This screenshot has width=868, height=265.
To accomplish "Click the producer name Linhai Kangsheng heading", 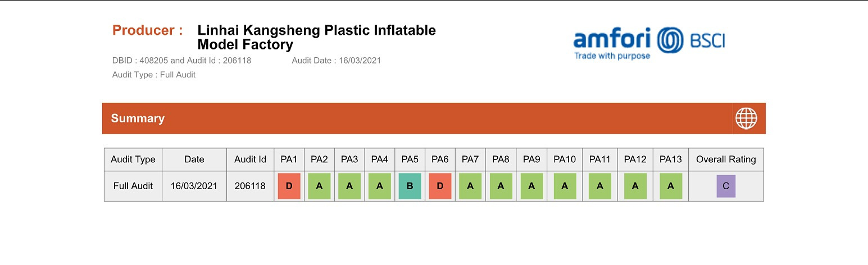I will point(317,38).
